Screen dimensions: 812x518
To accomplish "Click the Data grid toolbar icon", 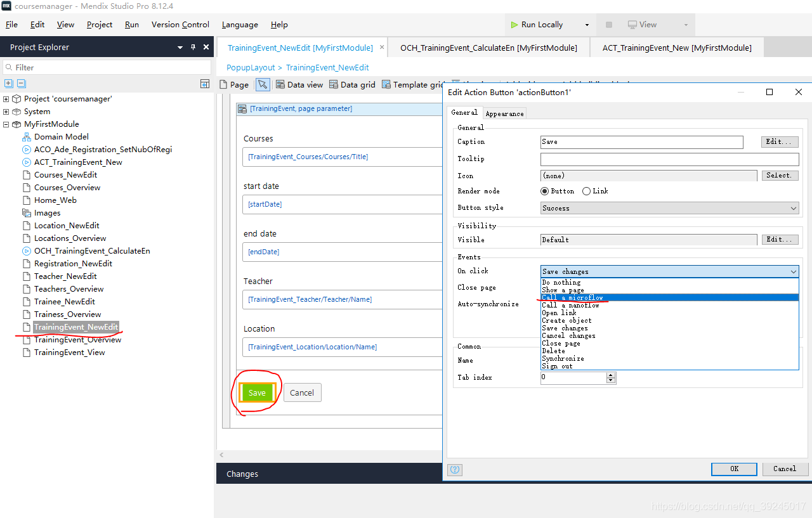I will click(352, 84).
